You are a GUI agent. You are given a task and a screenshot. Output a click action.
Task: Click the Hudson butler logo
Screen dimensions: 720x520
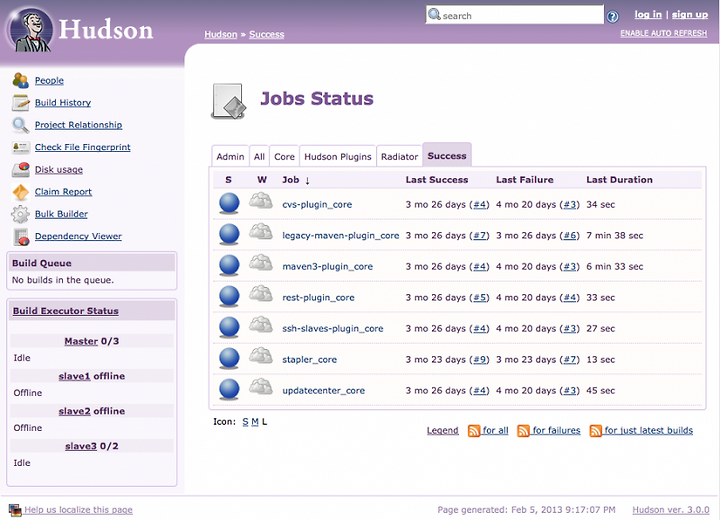pos(31,30)
